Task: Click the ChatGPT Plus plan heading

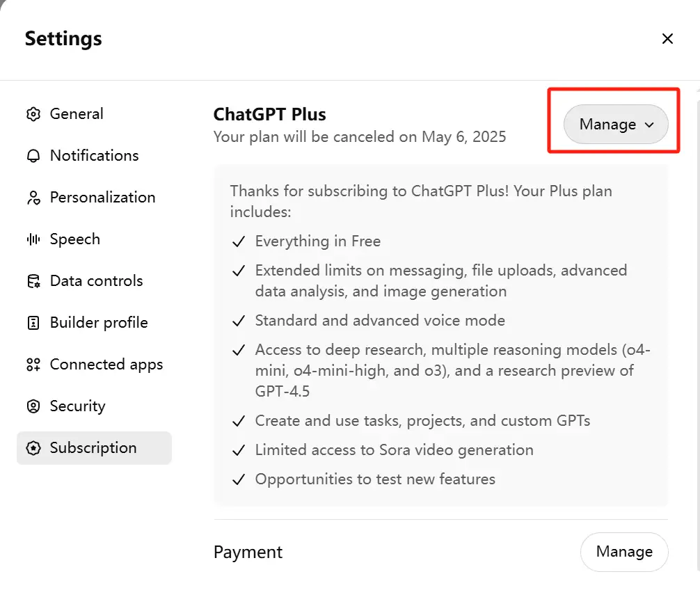Action: click(270, 114)
